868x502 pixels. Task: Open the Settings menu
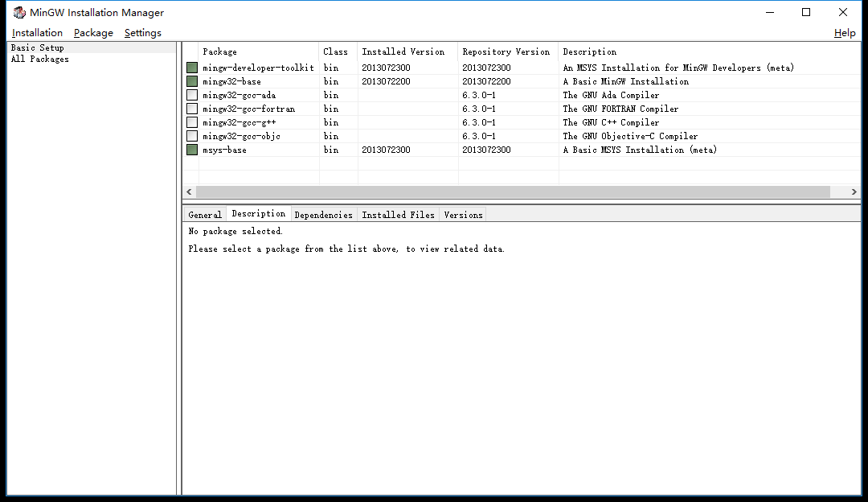point(142,32)
